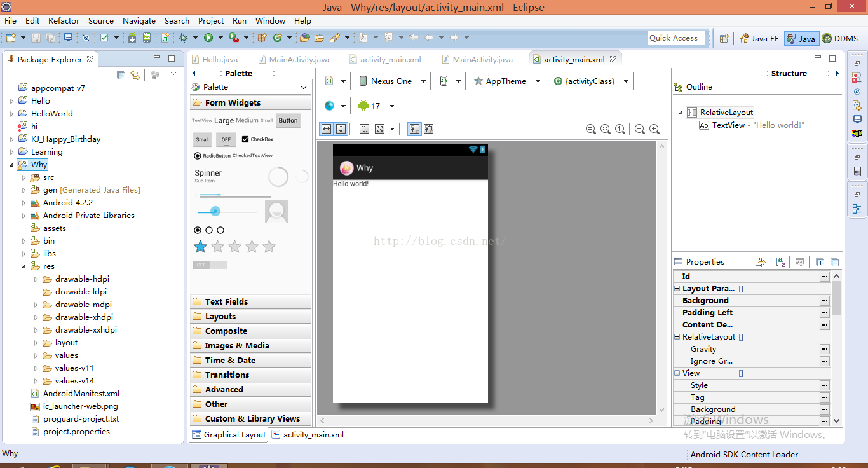The width and height of the screenshot is (868, 468).
Task: Switch to the DDMS perspective
Action: [839, 39]
